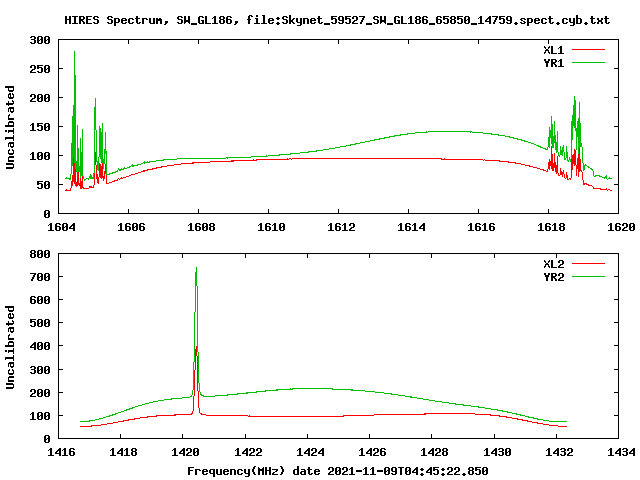Click the 1418 x-axis tick label
Viewport: 640px width, 480px height.
pos(123,452)
